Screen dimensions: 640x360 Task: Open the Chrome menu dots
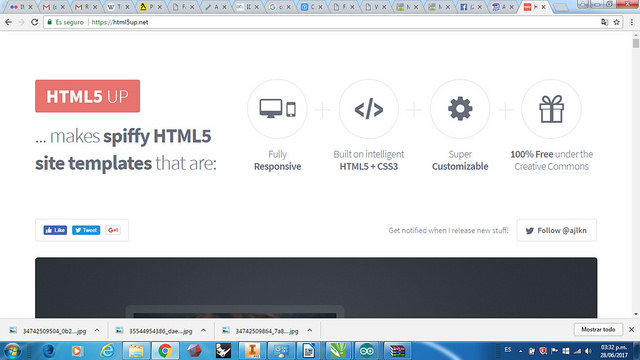click(x=632, y=22)
